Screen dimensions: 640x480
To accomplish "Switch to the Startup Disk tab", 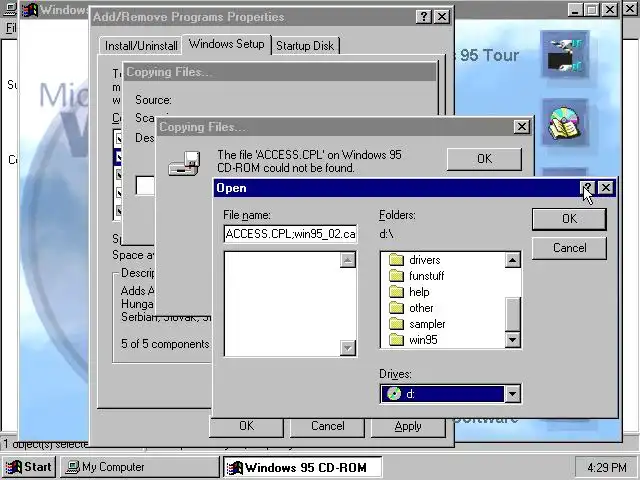I will tap(305, 46).
